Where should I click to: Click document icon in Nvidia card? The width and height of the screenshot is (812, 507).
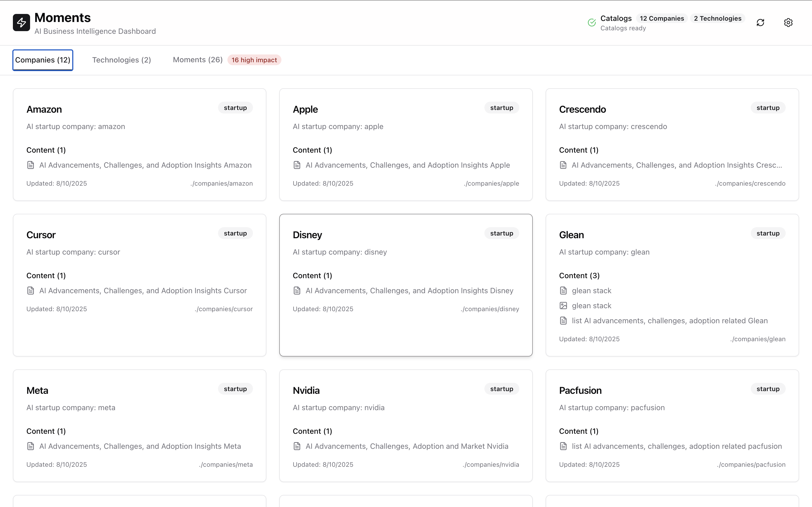coord(297,446)
